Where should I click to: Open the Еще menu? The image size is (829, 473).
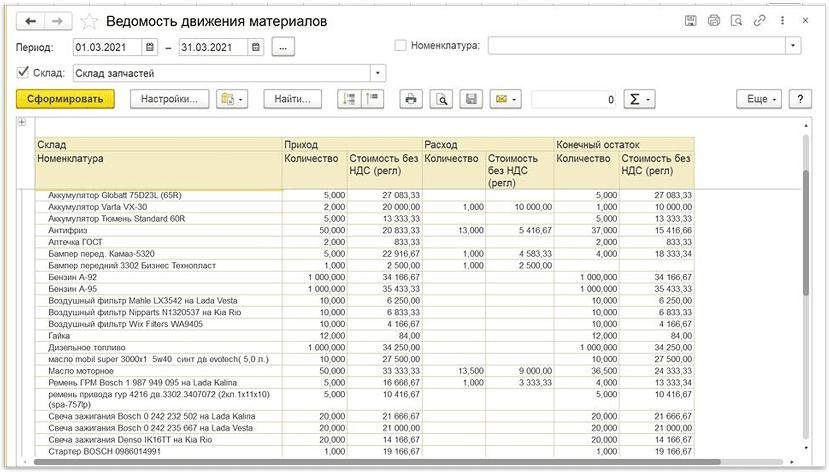click(x=759, y=99)
